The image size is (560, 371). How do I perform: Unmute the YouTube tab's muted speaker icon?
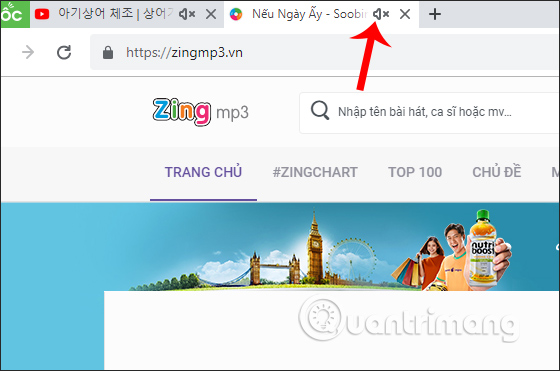pos(187,14)
